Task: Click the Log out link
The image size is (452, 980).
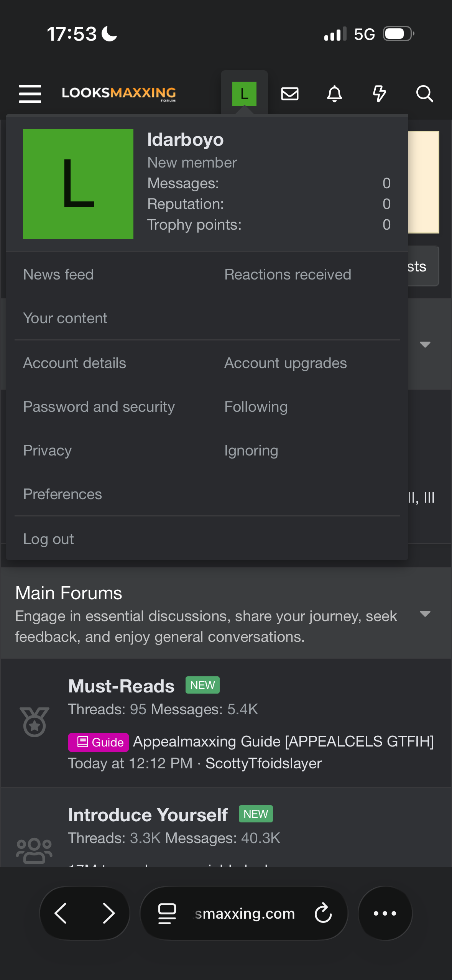Action: coord(48,539)
